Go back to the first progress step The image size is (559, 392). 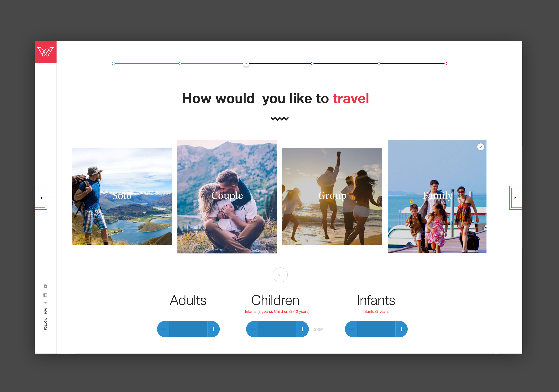pos(113,63)
